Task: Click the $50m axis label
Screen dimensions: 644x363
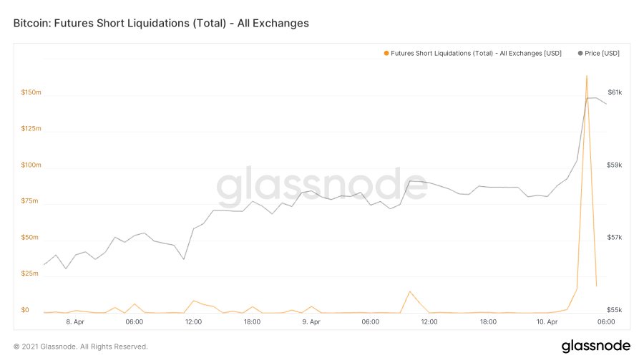Action: point(29,237)
